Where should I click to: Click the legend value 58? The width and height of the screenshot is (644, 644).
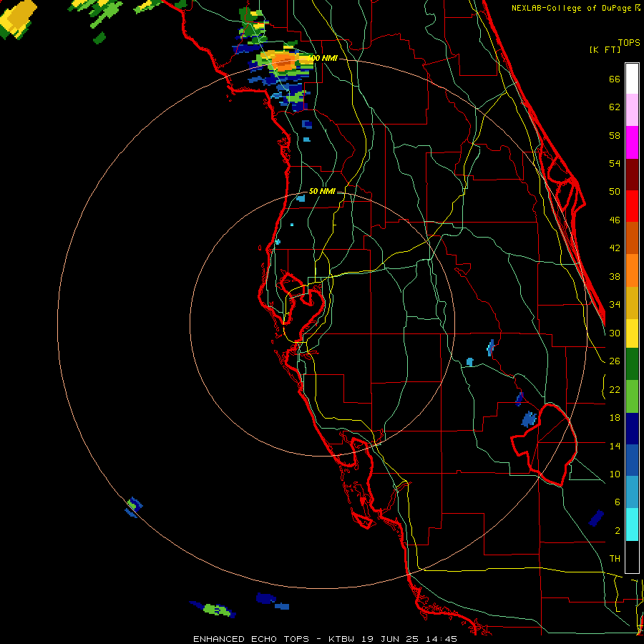pos(615,135)
